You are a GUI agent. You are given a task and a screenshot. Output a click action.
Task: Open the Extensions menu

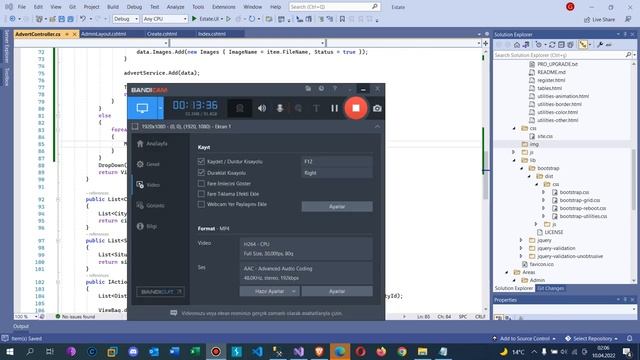(x=224, y=7)
